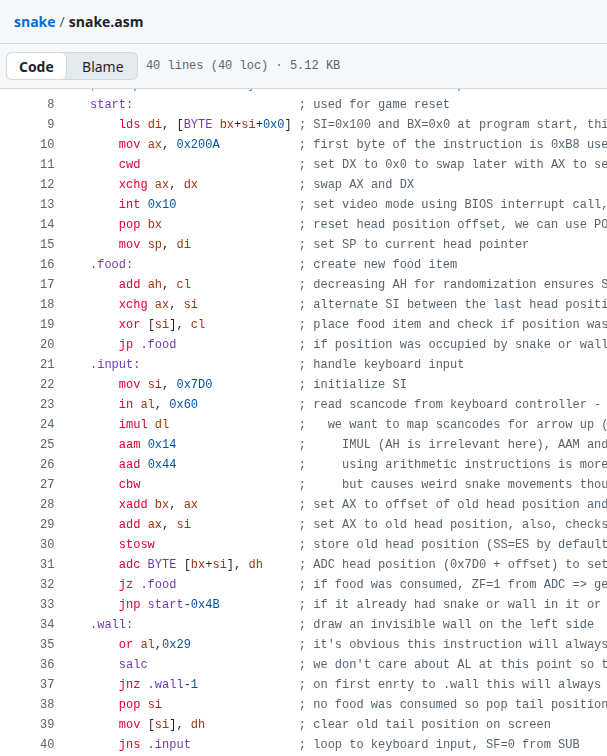The height and width of the screenshot is (756, 607).
Task: Click 'add ah, cl' instruction
Action: [x=155, y=284]
